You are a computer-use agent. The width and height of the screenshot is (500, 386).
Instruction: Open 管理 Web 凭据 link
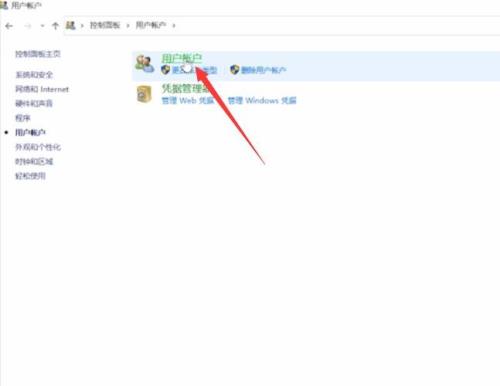click(188, 100)
